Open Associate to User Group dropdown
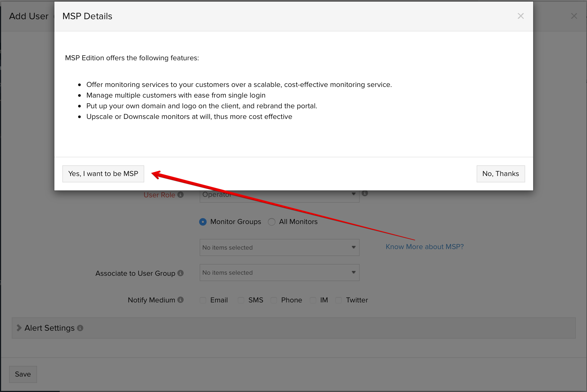The image size is (587, 392). [279, 273]
